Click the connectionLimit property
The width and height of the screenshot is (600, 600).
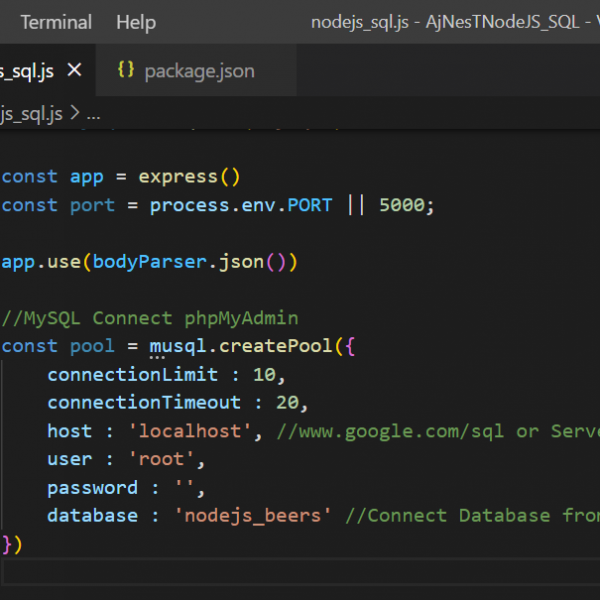pyautogui.click(x=132, y=375)
